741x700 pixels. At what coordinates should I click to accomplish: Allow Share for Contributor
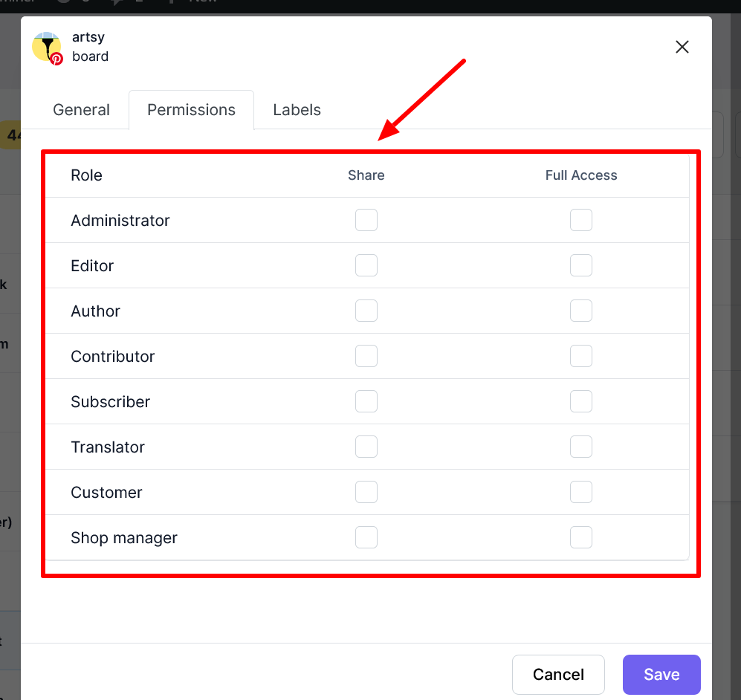[x=366, y=356]
